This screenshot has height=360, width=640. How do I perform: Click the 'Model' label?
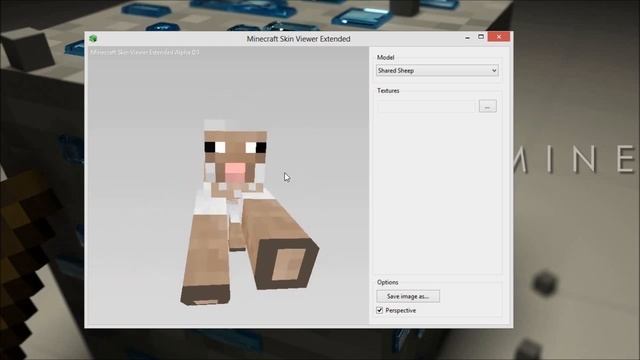385,58
